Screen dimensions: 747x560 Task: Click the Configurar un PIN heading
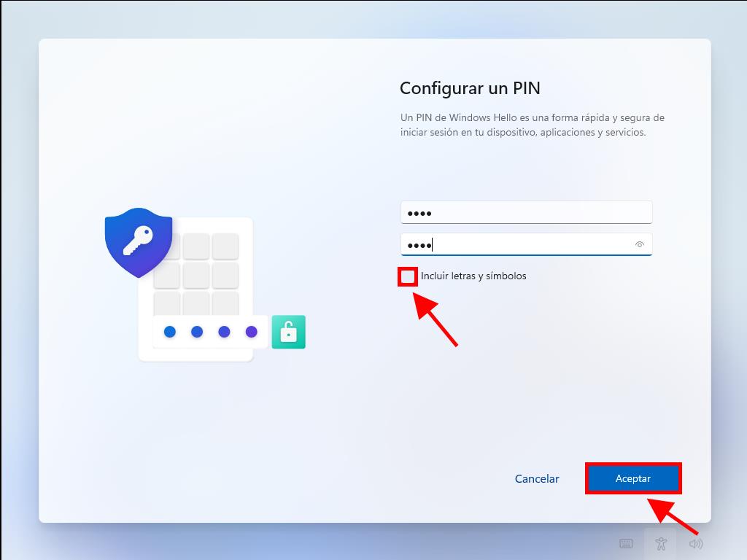(470, 88)
